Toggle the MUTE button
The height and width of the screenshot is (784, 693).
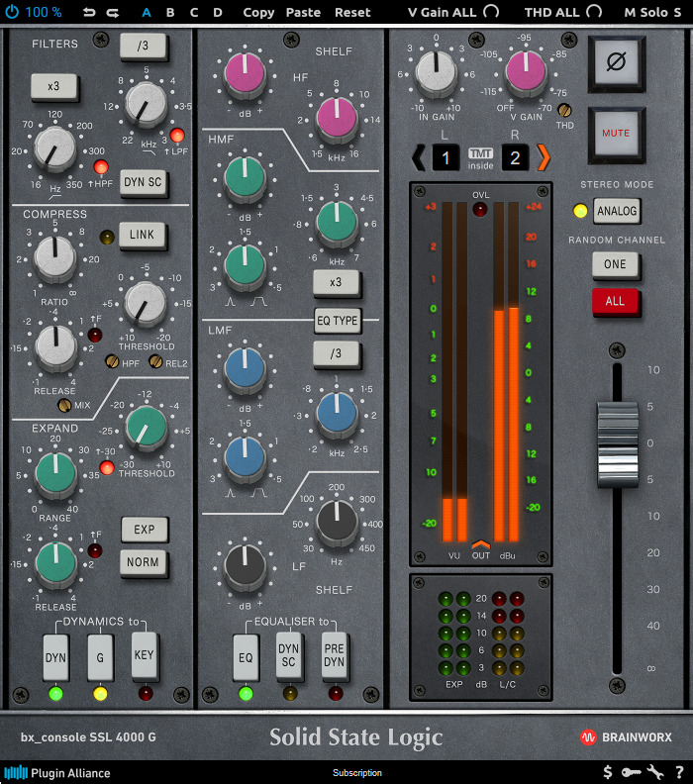[616, 134]
